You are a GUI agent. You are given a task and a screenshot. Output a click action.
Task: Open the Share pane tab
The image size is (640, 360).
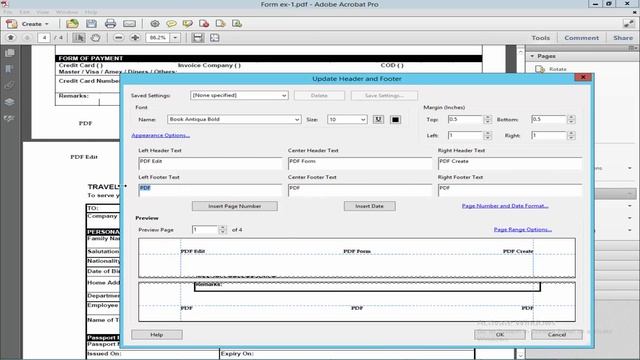[623, 38]
